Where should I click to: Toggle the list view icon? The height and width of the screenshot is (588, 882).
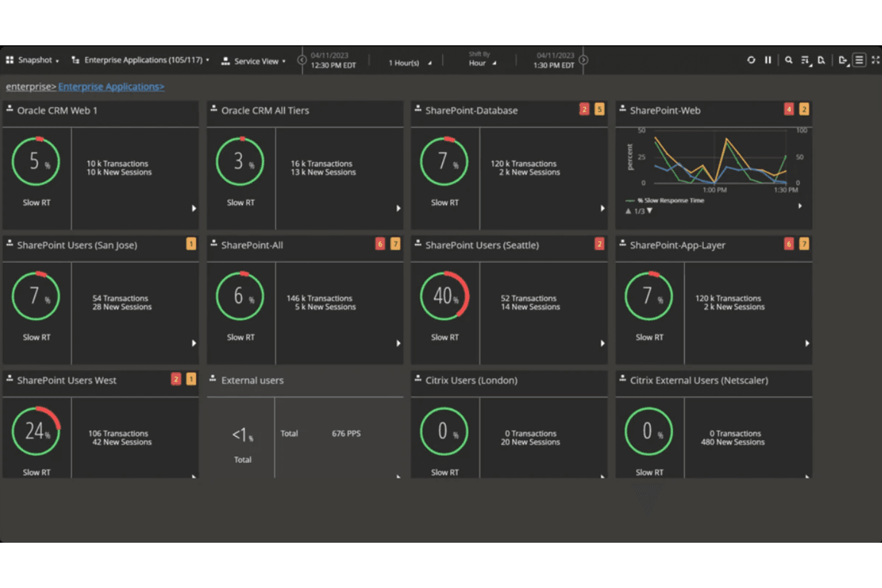pos(859,60)
